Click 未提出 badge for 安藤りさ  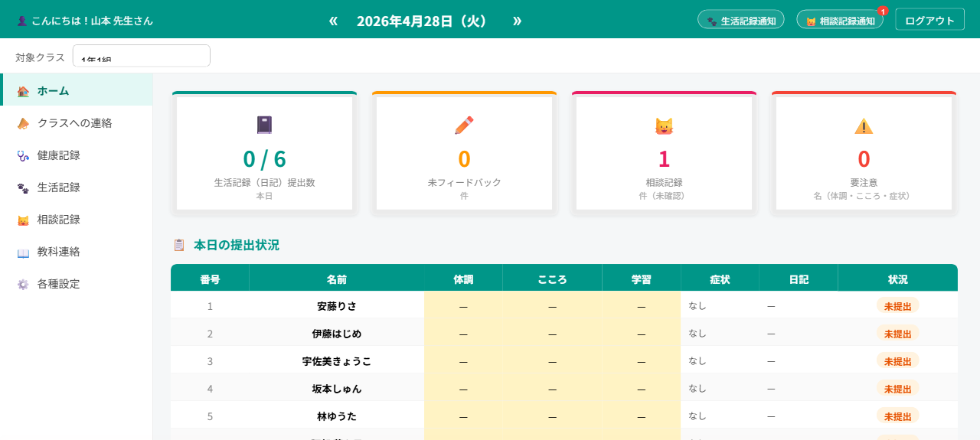click(x=898, y=306)
